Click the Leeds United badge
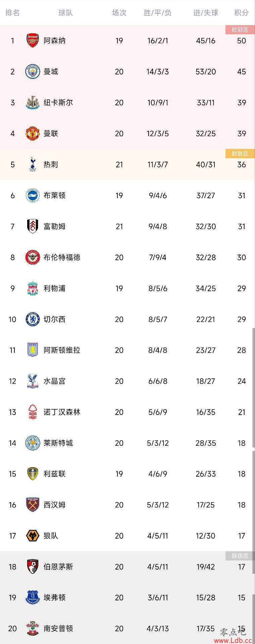 point(33,474)
